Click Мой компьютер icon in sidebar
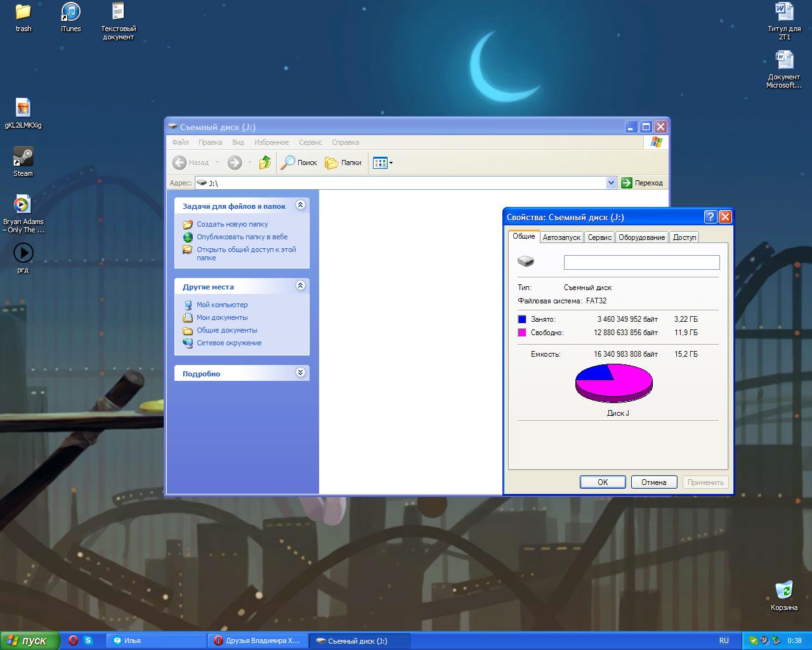The width and height of the screenshot is (812, 650). coord(188,305)
